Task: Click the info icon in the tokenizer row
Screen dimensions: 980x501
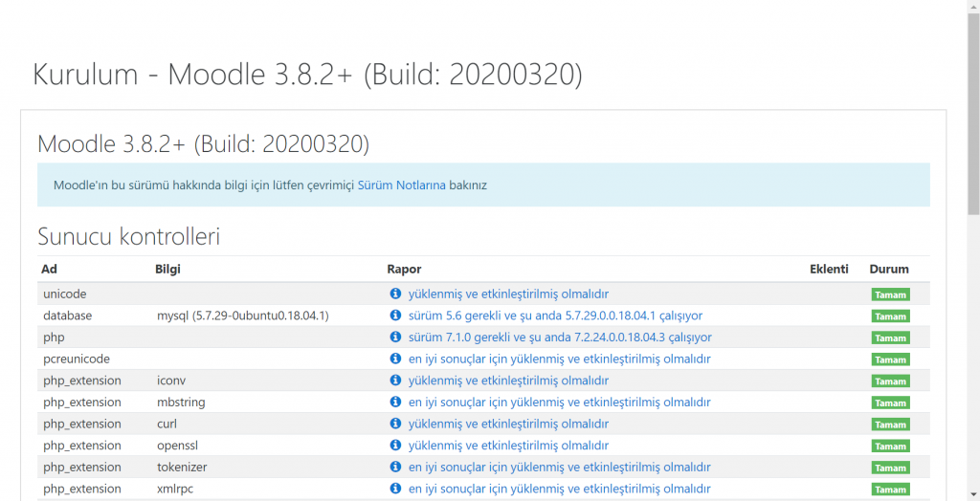Action: [395, 467]
